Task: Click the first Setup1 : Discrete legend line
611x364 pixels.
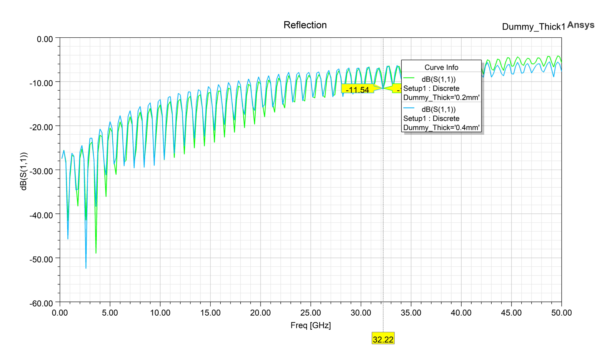Action: tap(431, 88)
